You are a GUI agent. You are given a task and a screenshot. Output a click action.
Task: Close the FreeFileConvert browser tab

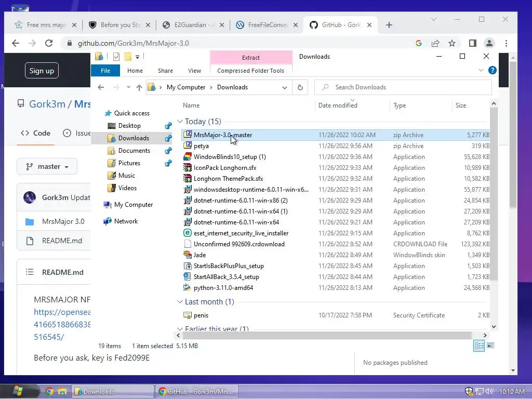(296, 25)
